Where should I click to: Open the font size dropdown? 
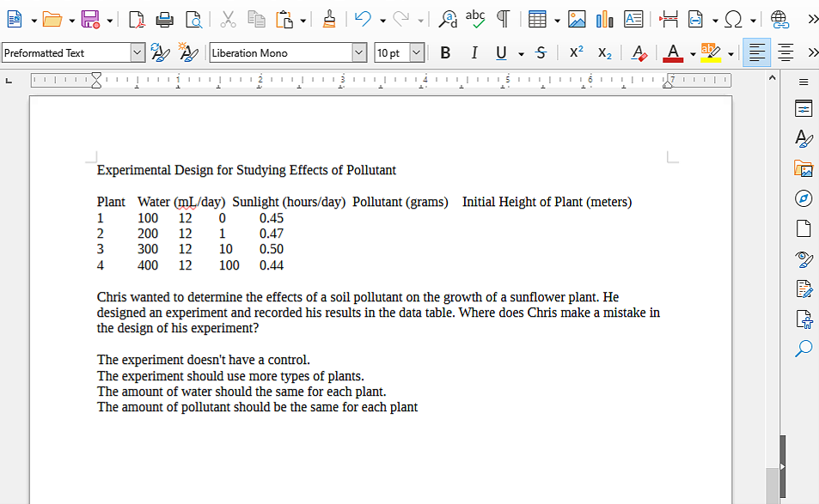tap(417, 52)
